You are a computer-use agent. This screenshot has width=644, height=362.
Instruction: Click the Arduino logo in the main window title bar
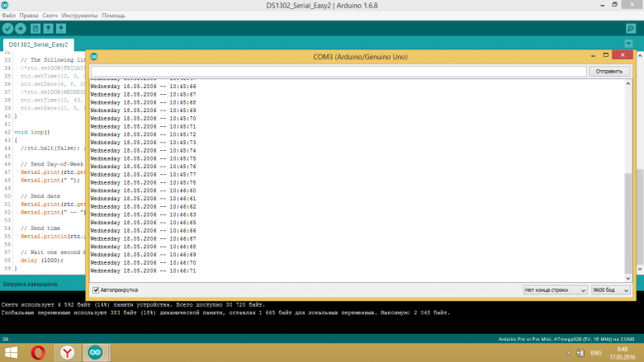pos(4,5)
